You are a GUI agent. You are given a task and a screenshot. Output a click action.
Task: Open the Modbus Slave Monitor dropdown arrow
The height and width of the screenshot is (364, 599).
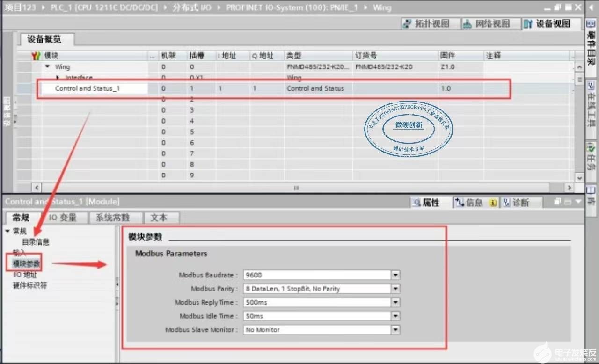click(396, 330)
